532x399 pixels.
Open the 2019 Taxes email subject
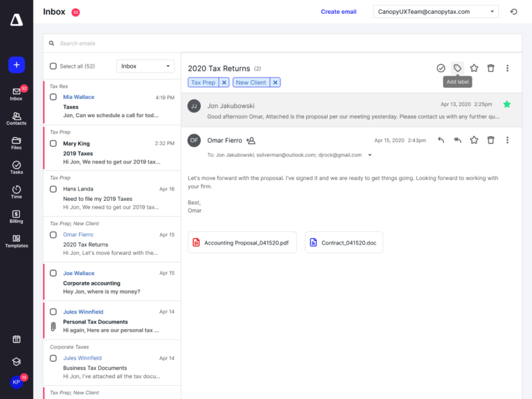click(x=78, y=153)
